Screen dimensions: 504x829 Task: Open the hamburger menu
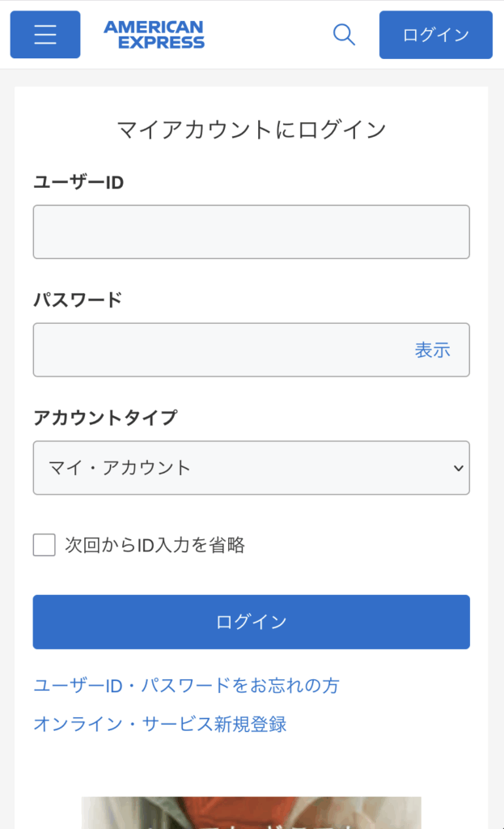(45, 35)
